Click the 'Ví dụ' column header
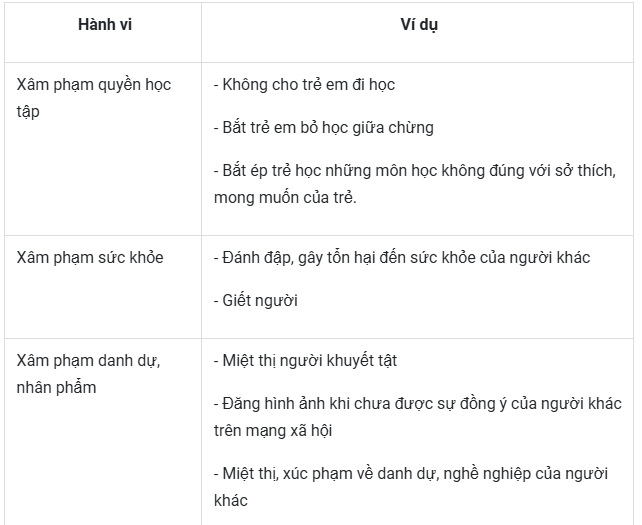642x525 pixels. [419, 25]
